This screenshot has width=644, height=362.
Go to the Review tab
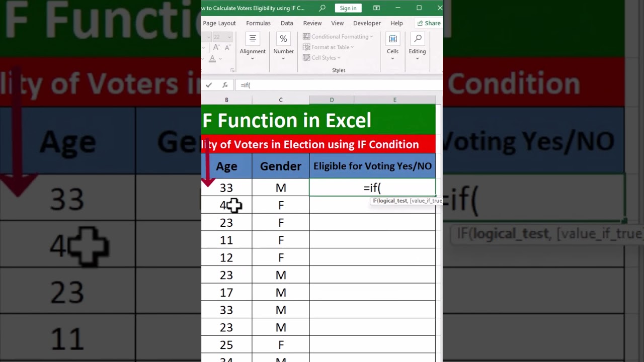312,23
